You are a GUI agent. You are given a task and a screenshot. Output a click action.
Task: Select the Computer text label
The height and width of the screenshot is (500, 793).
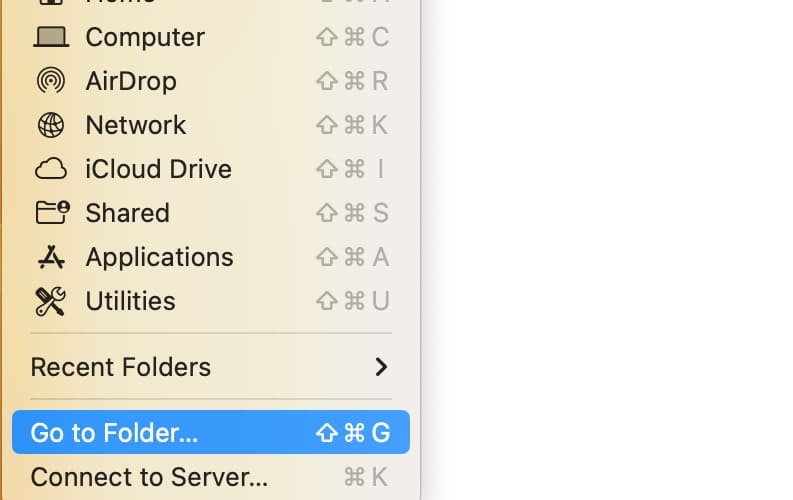[x=145, y=37]
